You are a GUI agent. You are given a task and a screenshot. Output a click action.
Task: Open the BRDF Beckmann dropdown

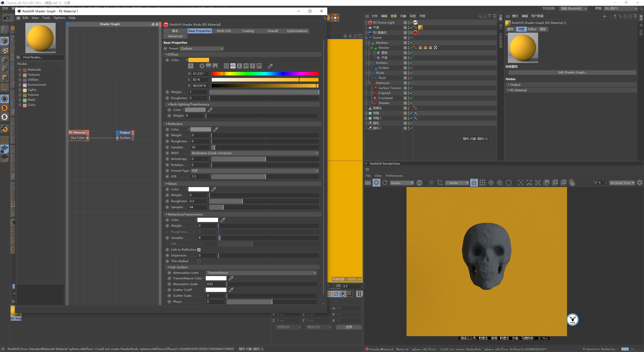pos(255,153)
